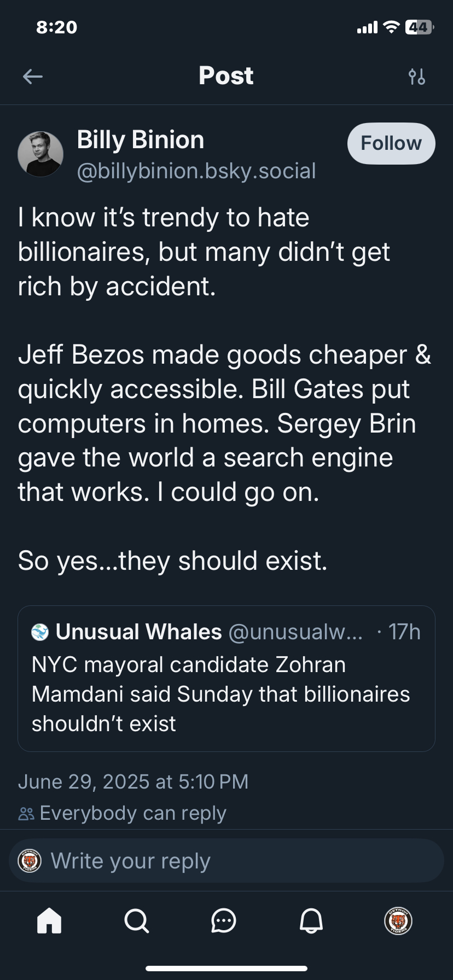Open quoted Unusual Whales post

[x=226, y=695]
